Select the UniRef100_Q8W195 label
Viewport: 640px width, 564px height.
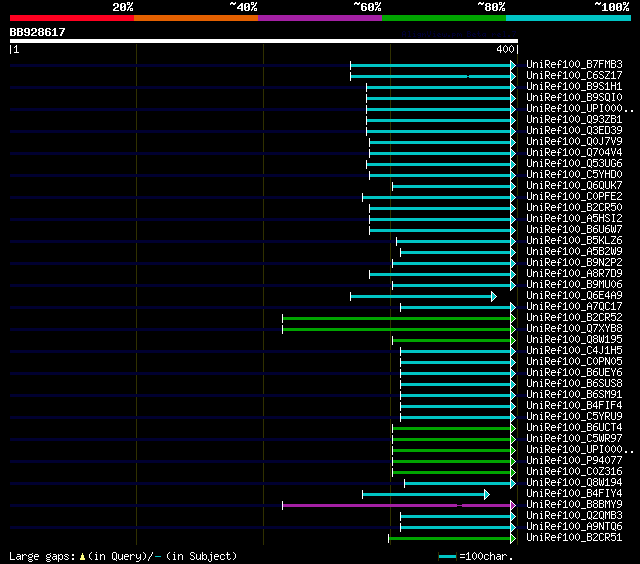pos(574,340)
